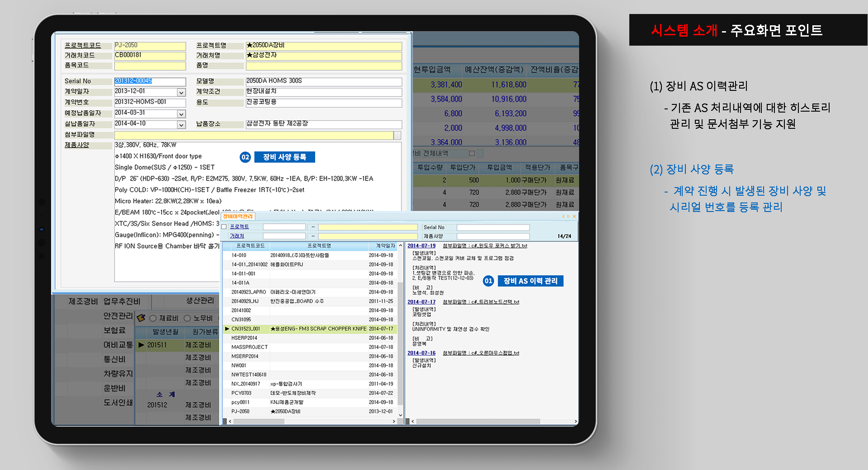
Task: Close the 장비이력관리 panel with orange X
Action: [x=574, y=216]
